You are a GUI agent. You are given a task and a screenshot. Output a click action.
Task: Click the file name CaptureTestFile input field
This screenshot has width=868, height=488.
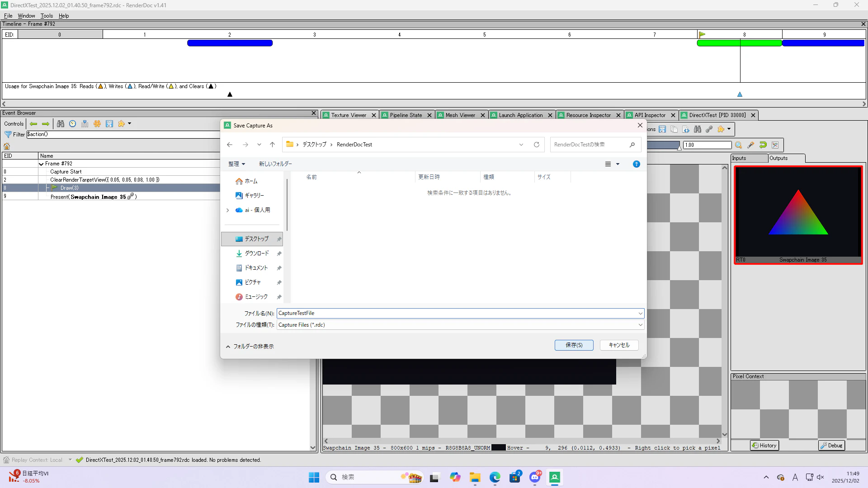point(457,313)
